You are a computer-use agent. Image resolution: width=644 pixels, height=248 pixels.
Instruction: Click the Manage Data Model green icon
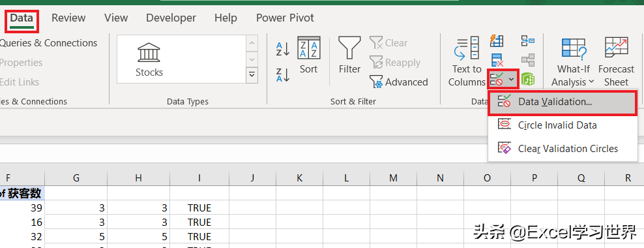click(527, 78)
